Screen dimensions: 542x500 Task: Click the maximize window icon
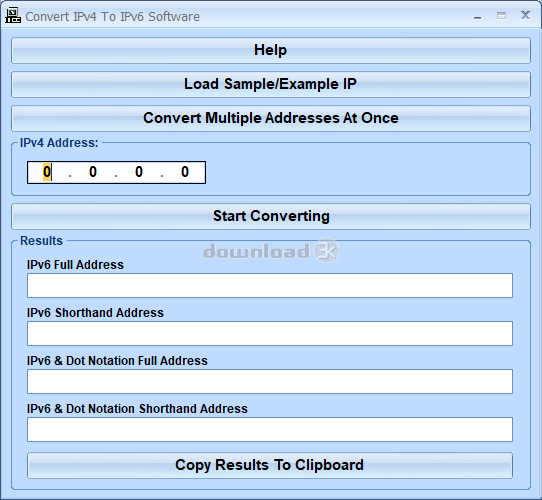pyautogui.click(x=501, y=16)
